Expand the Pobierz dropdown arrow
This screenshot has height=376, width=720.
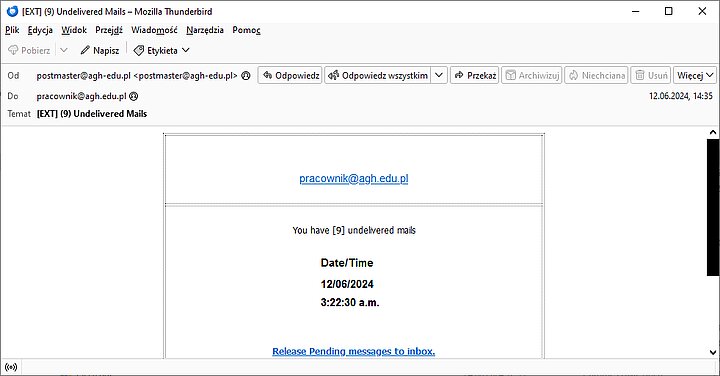64,51
